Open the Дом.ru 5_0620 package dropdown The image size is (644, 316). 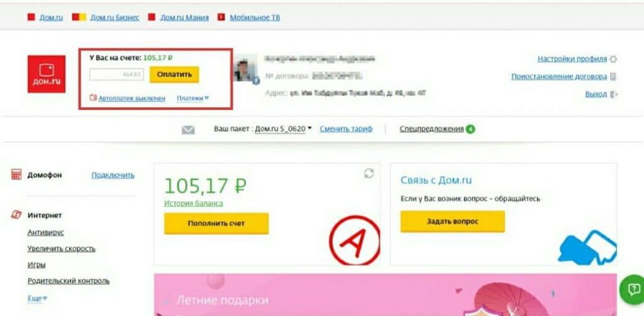tap(283, 129)
